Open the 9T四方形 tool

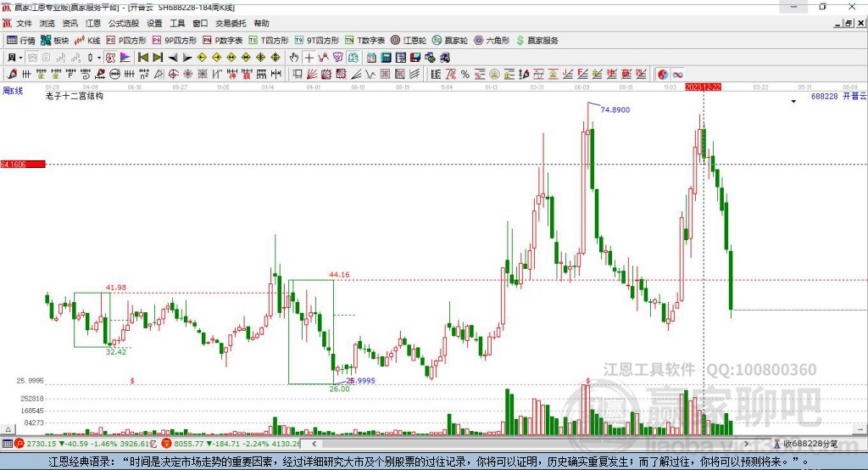(317, 41)
